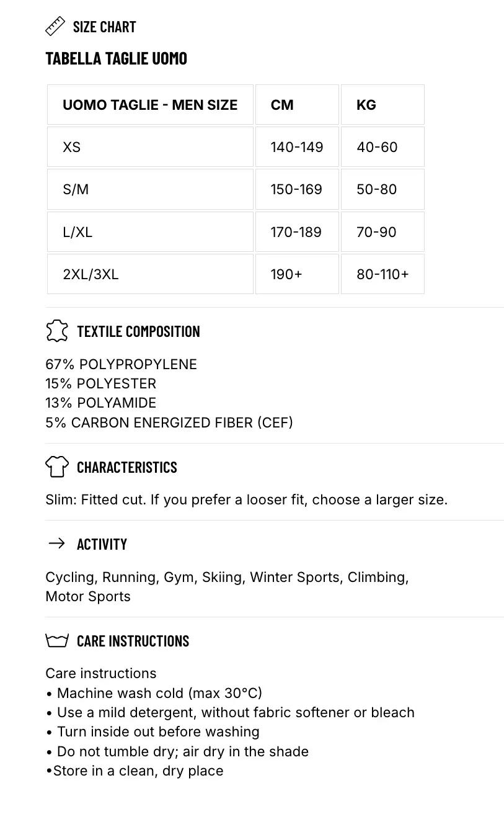Click the Tabella Taglie Uomo title
Viewport: 504px width, 814px height.
(x=116, y=58)
